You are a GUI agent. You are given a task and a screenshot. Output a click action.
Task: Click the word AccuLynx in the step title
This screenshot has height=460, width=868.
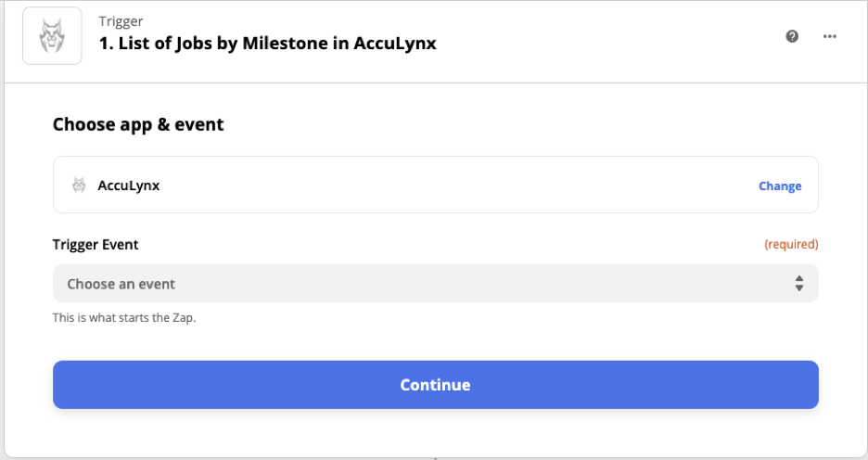(x=395, y=44)
